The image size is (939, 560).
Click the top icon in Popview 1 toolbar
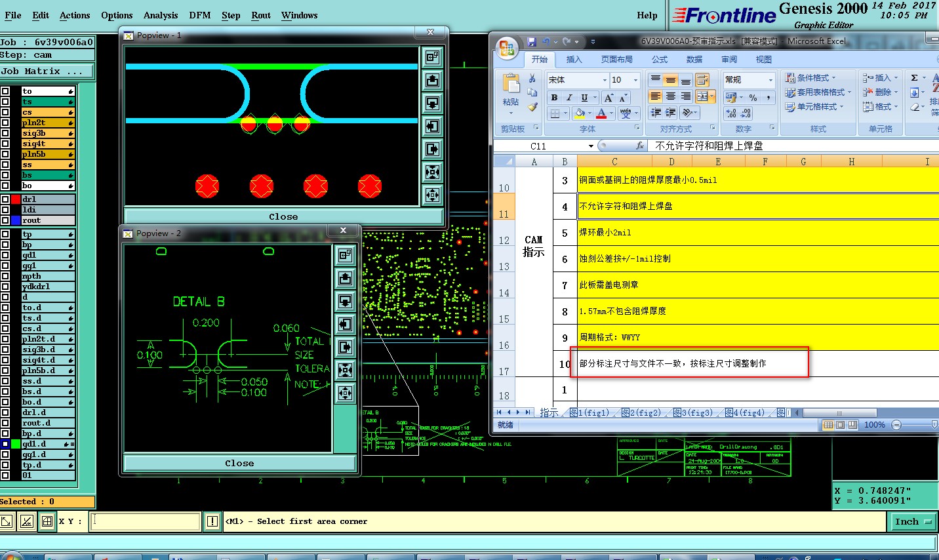[432, 58]
